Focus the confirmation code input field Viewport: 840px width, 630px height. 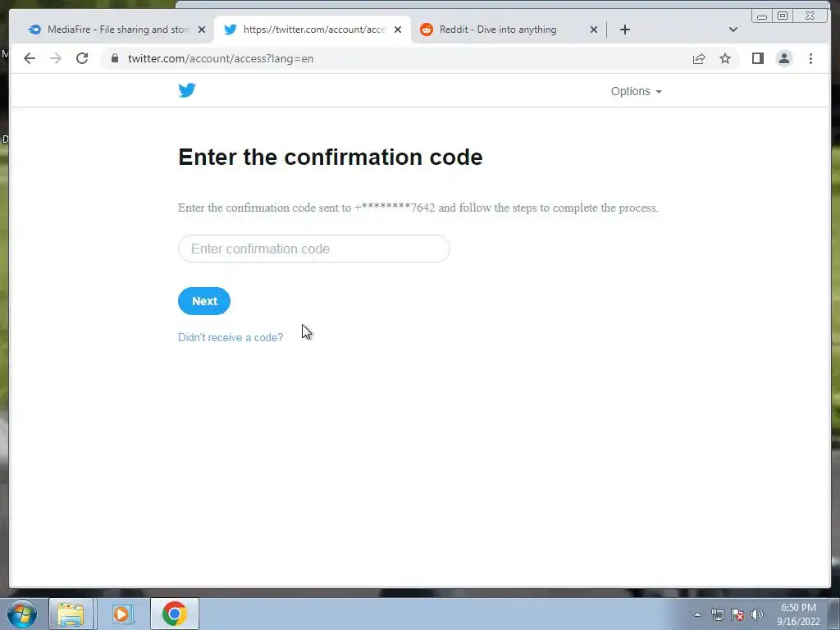coord(314,249)
